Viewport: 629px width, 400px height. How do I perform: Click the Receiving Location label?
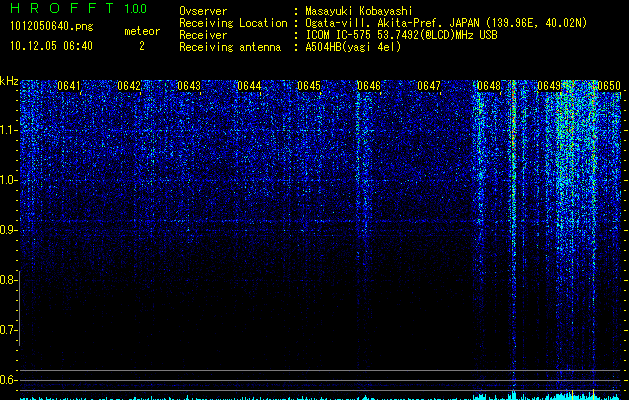(x=233, y=23)
